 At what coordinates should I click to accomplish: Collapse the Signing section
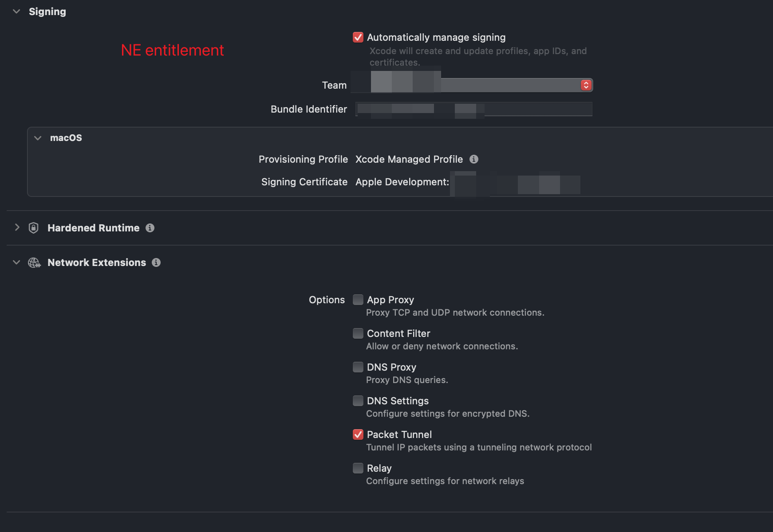coord(17,12)
